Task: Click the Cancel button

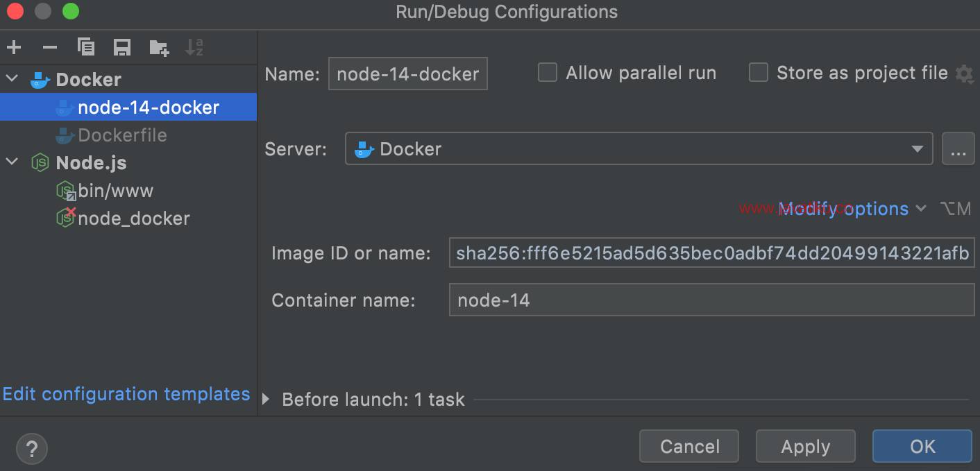Action: click(x=689, y=447)
